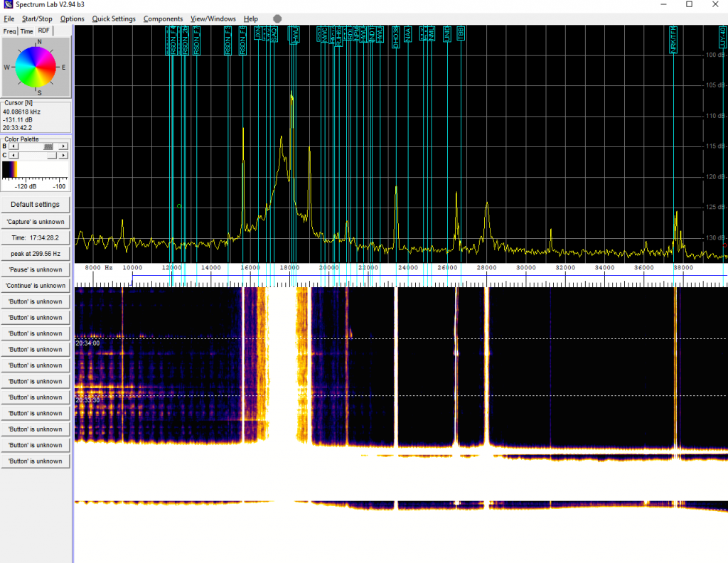Click the contrast C slider thumb
This screenshot has height=563, width=728.
(x=52, y=156)
